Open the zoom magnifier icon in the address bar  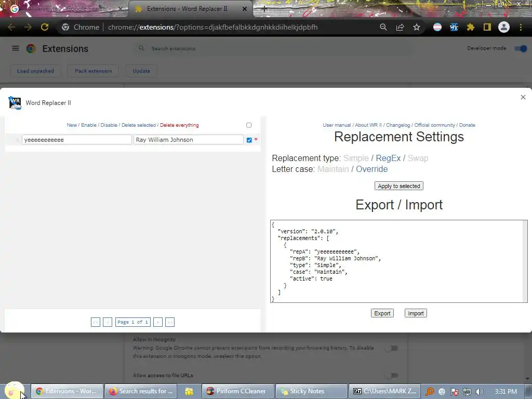pos(383,27)
